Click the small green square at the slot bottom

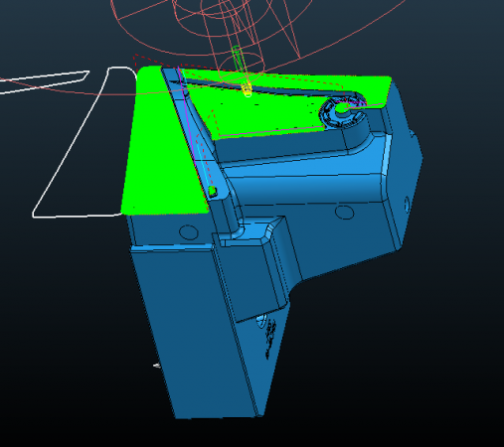coord(213,191)
